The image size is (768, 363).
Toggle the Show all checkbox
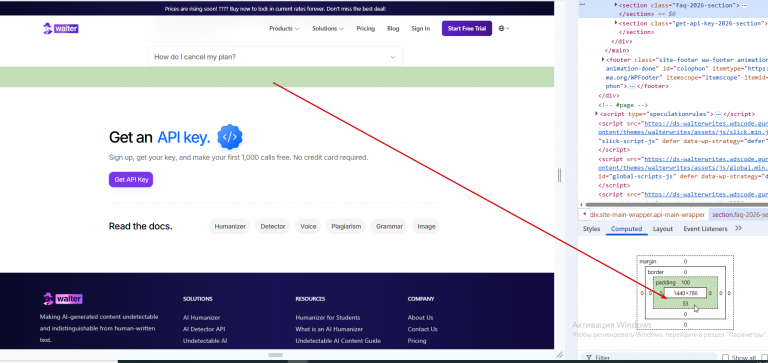point(725,358)
